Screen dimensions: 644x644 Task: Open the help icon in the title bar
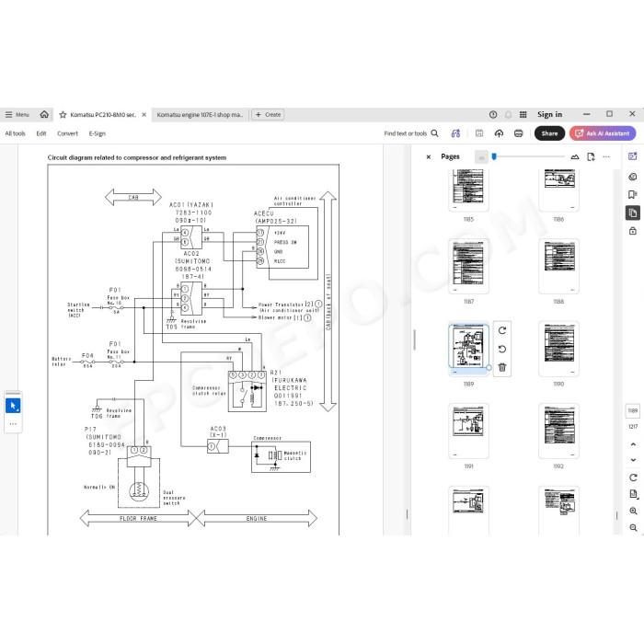(x=493, y=115)
